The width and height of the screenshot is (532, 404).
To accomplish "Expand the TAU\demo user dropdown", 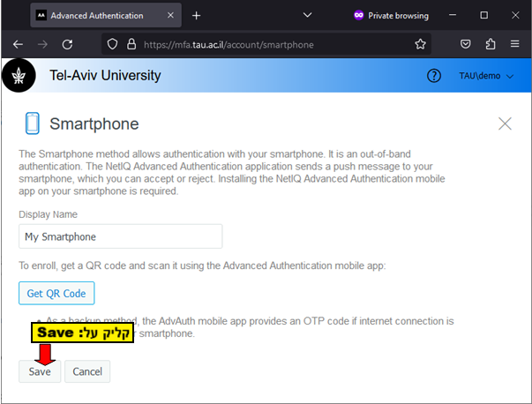I will pos(485,76).
